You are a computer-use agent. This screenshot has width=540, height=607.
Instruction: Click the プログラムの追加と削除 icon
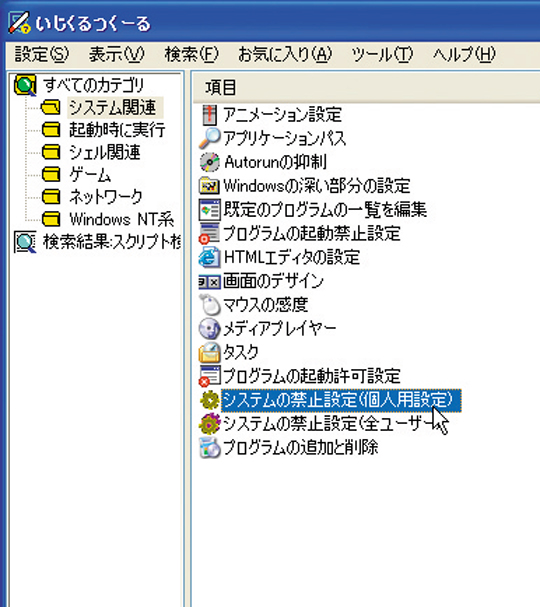pyautogui.click(x=209, y=448)
